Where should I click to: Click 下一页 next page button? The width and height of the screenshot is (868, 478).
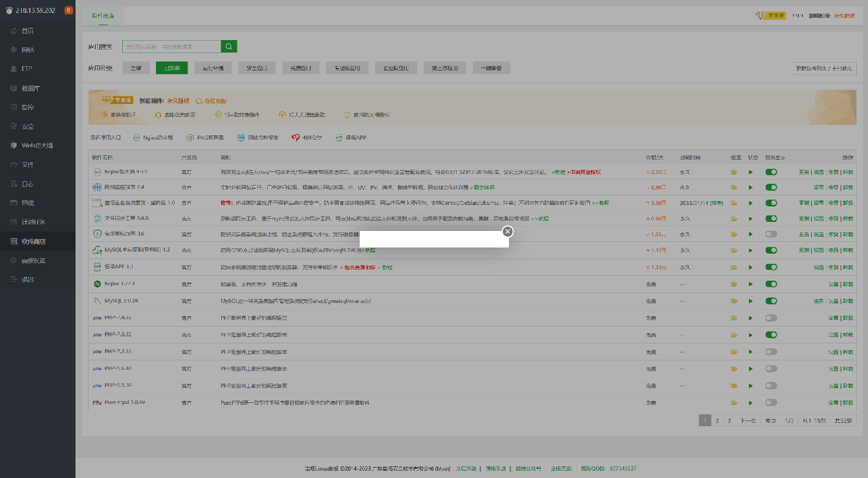point(748,420)
